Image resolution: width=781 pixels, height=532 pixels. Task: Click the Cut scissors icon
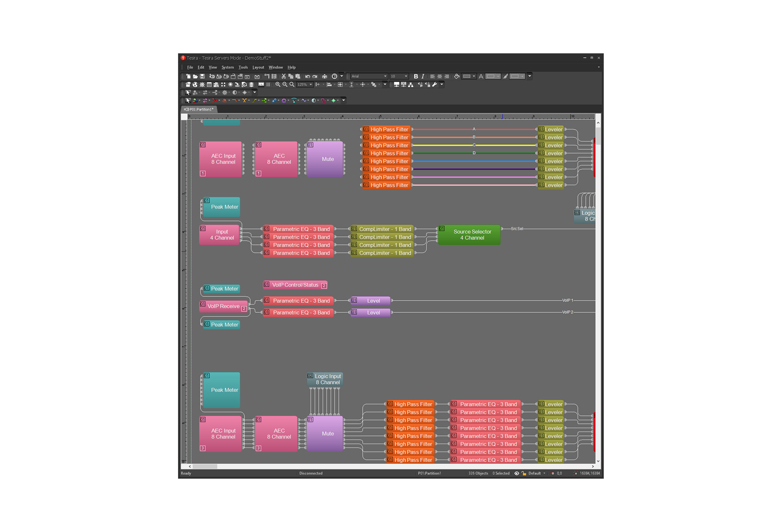[283, 76]
